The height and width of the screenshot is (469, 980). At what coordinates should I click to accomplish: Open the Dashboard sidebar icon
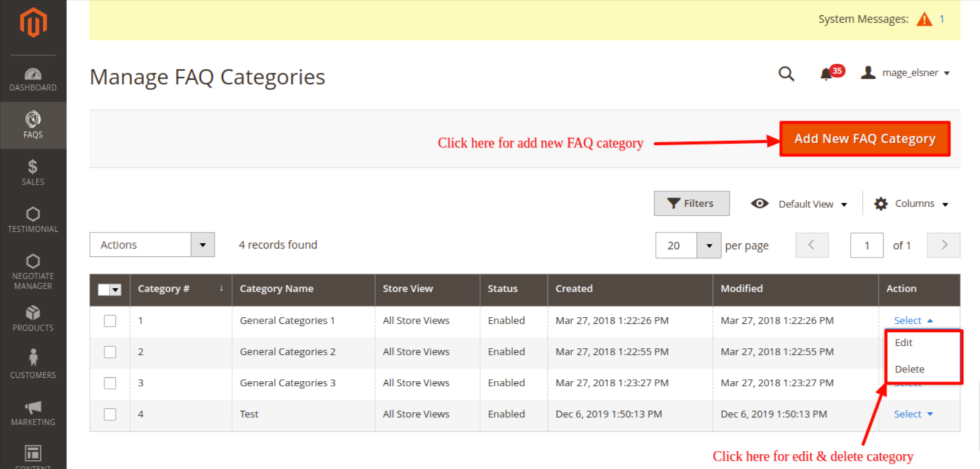coord(33,80)
